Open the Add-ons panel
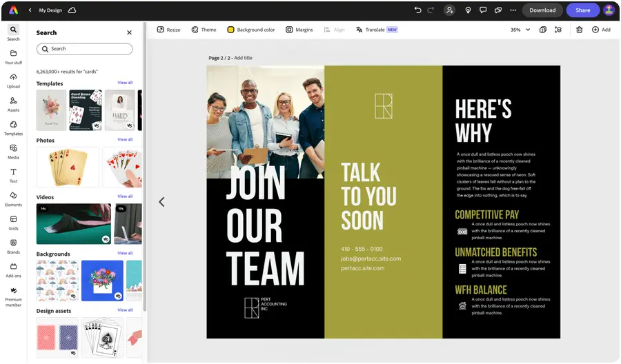This screenshot has width=621, height=364. click(x=14, y=270)
